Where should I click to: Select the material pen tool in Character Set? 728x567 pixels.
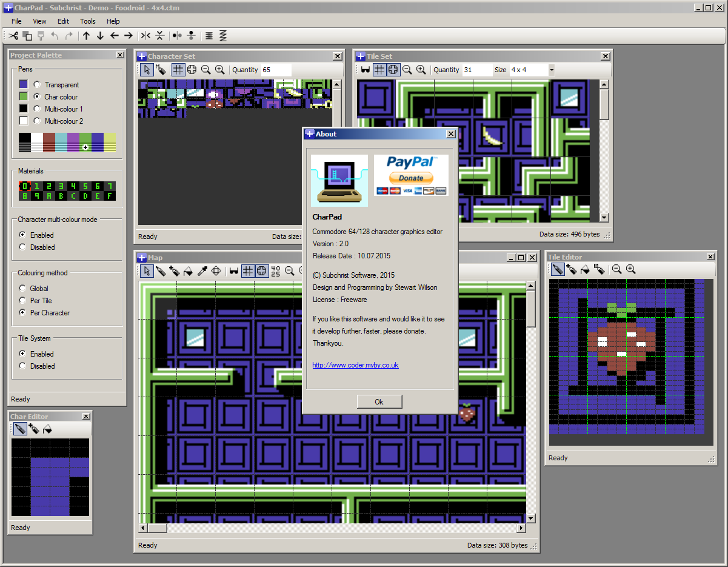point(161,70)
